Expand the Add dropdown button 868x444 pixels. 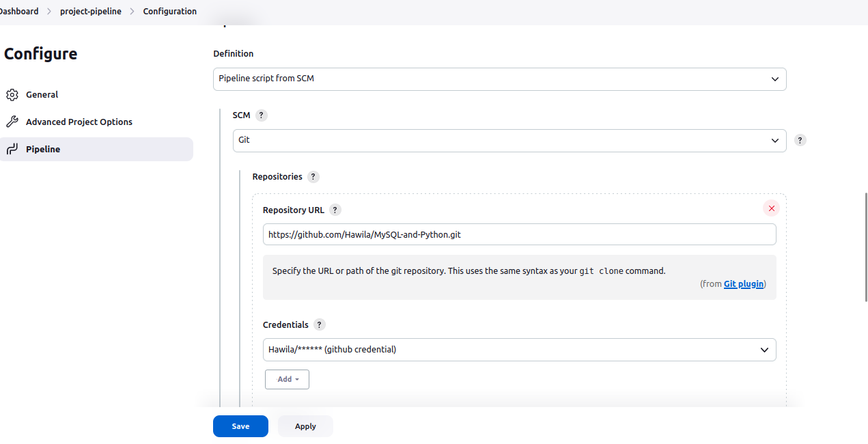point(287,379)
